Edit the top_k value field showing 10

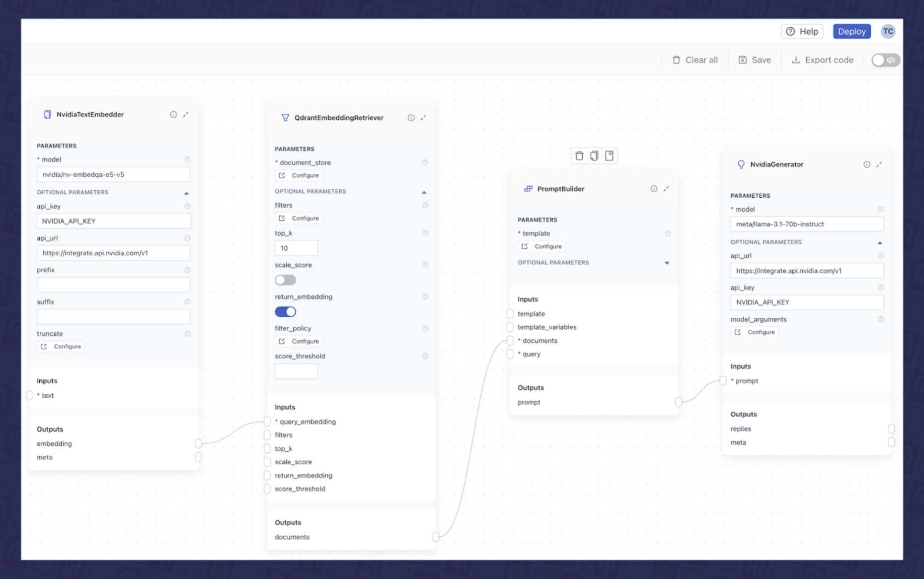297,247
